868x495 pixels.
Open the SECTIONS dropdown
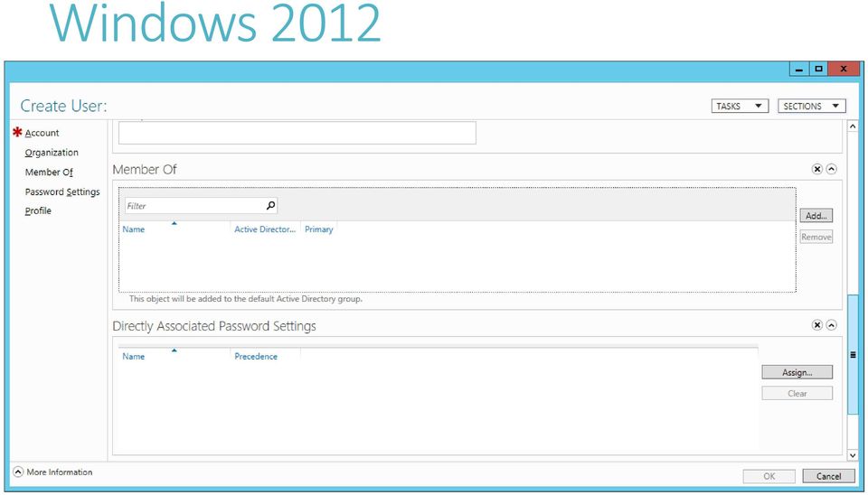(x=812, y=107)
